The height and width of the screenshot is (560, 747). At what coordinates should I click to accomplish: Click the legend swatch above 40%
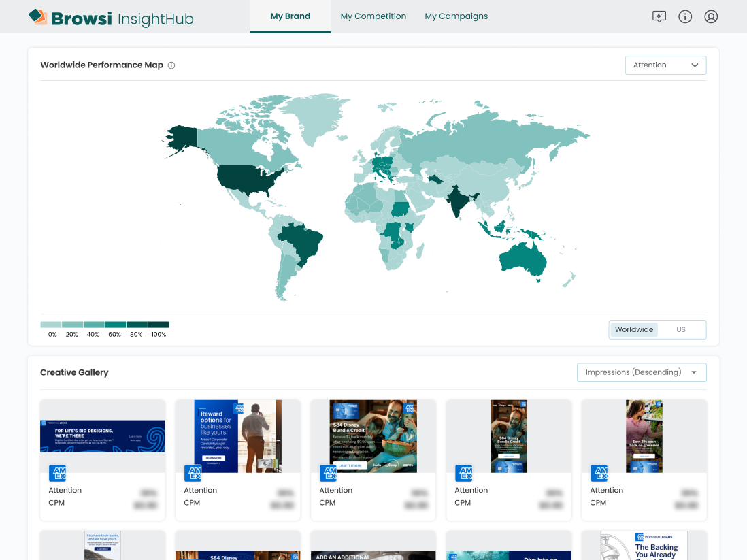pyautogui.click(x=94, y=325)
